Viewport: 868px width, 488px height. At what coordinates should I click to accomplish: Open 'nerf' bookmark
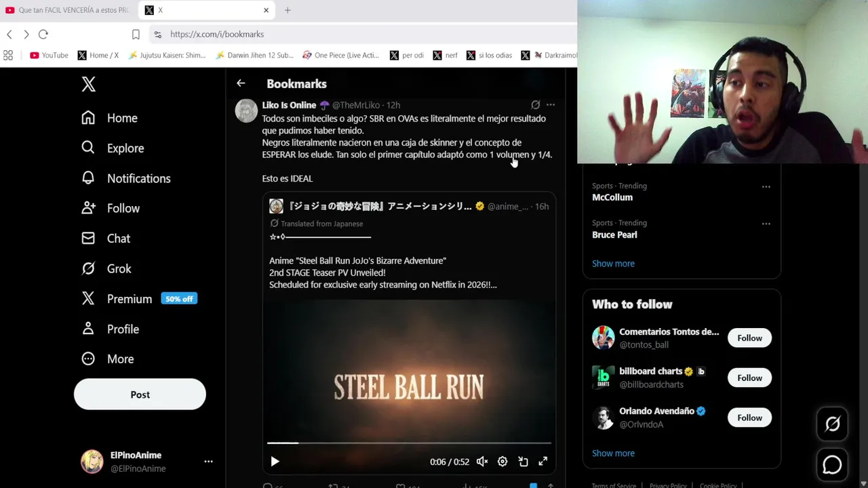(445, 55)
